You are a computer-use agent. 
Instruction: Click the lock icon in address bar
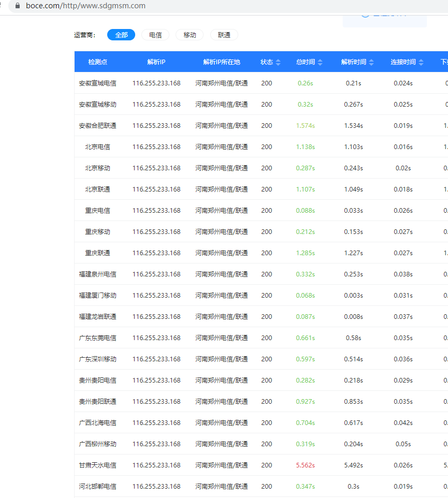18,6
